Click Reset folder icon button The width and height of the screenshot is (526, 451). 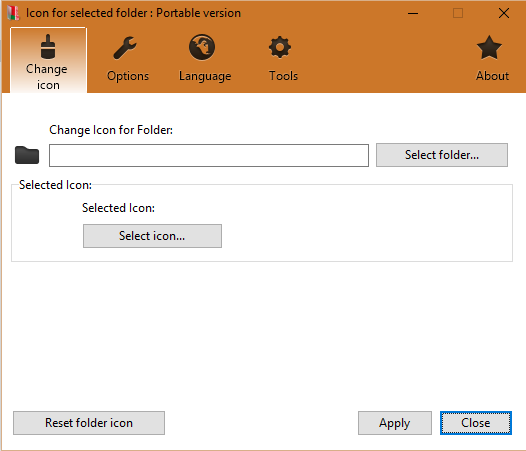89,423
